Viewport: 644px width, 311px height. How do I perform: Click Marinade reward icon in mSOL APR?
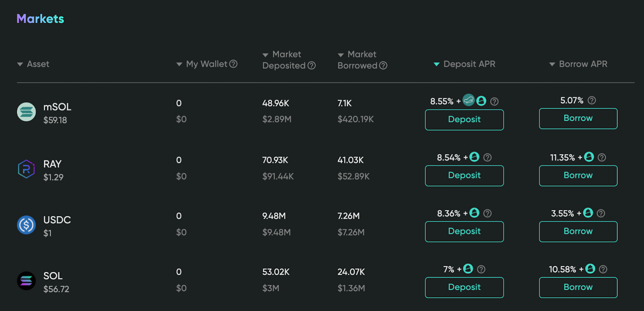coord(469,100)
